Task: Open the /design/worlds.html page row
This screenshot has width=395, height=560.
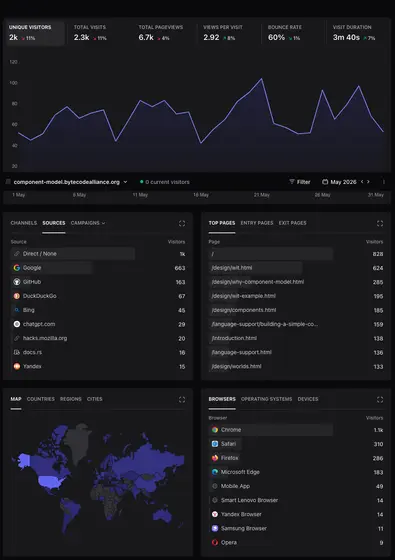Action: (296, 366)
